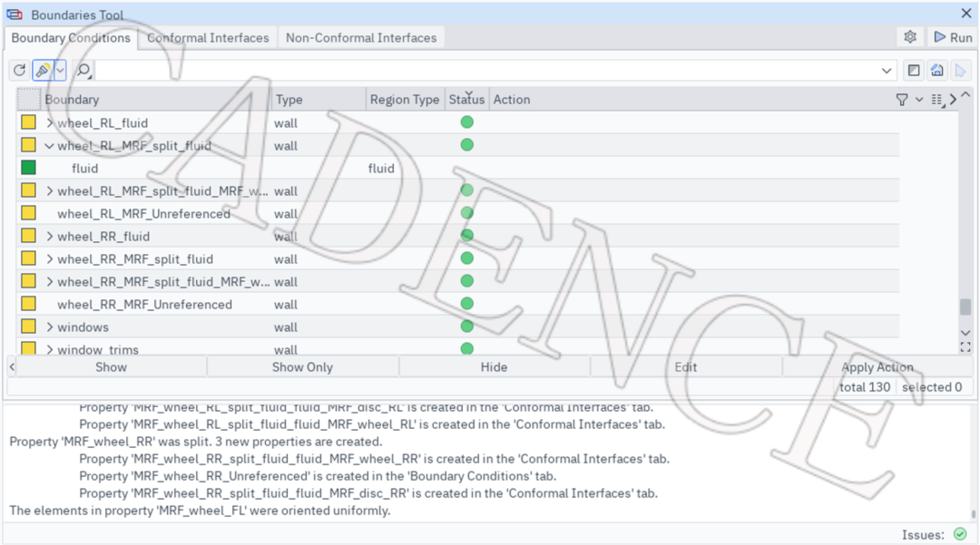
Task: Click the table filter funnel icon
Action: pyautogui.click(x=902, y=99)
